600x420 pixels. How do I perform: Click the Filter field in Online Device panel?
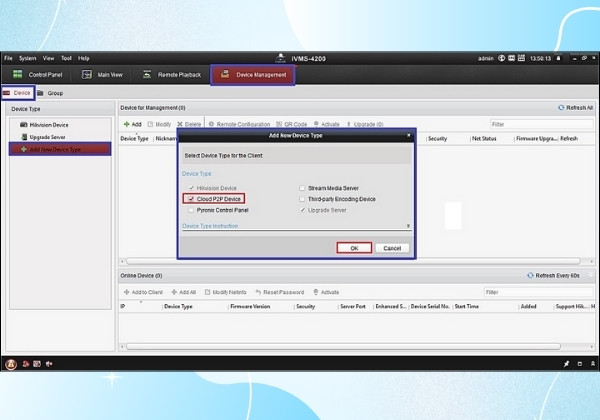click(538, 292)
